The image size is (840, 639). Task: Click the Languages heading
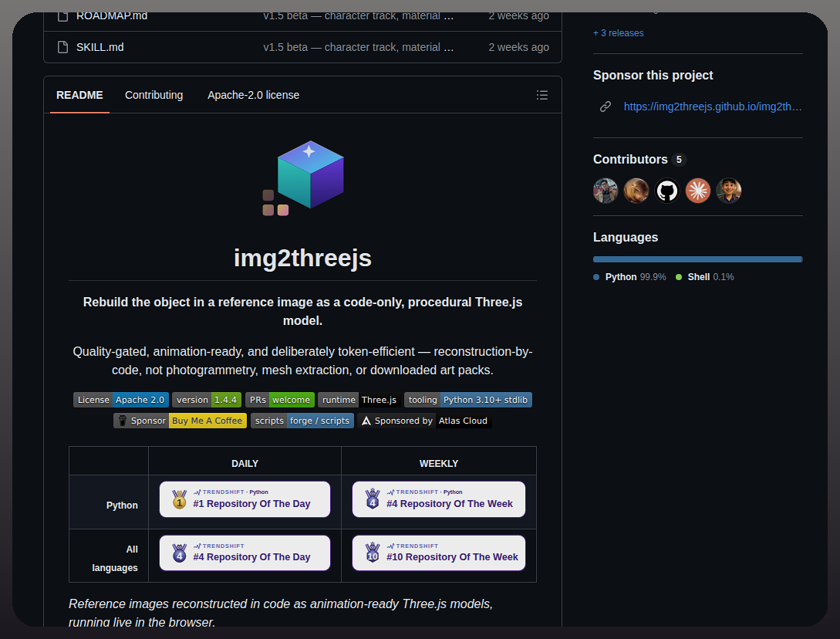click(x=625, y=237)
